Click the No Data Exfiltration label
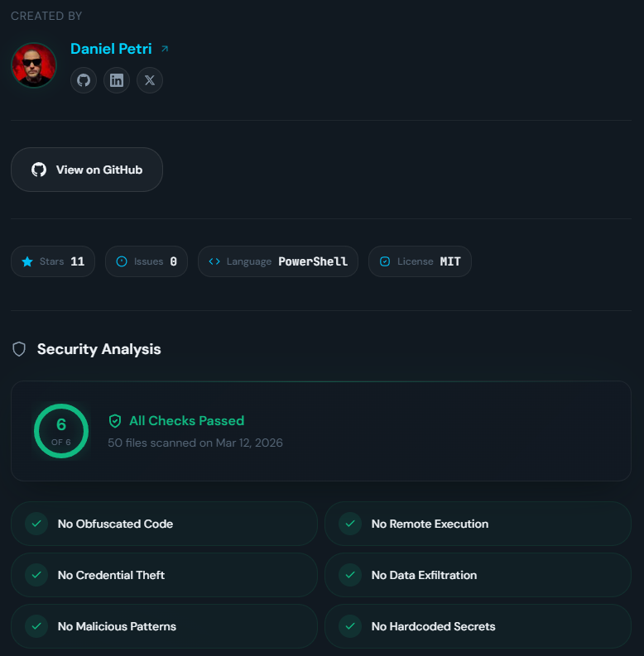The width and height of the screenshot is (644, 656). click(424, 575)
